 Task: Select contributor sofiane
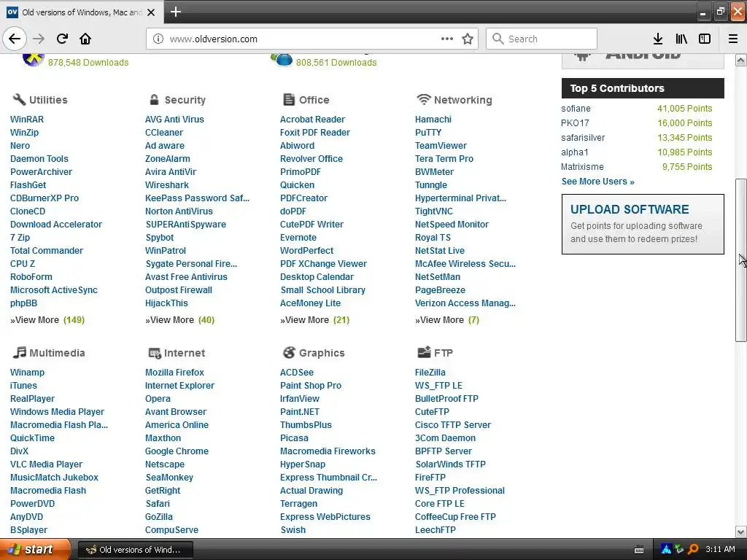pos(576,109)
